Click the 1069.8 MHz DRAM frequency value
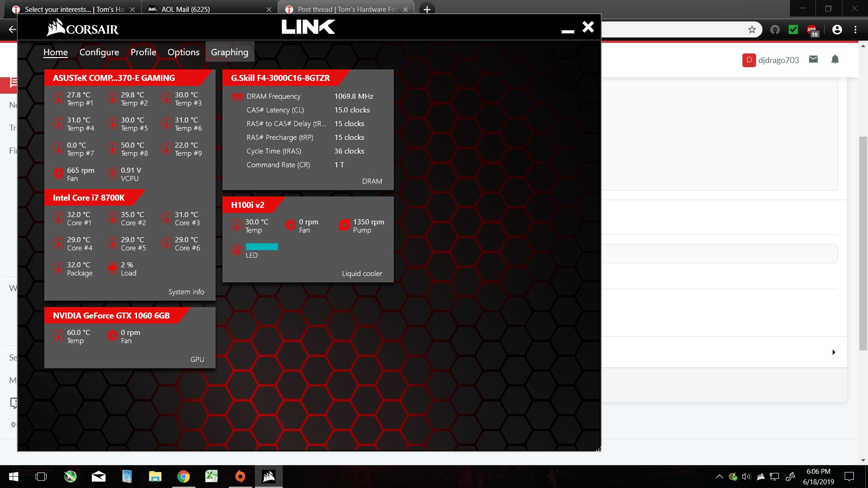Image resolution: width=868 pixels, height=488 pixels. point(354,96)
